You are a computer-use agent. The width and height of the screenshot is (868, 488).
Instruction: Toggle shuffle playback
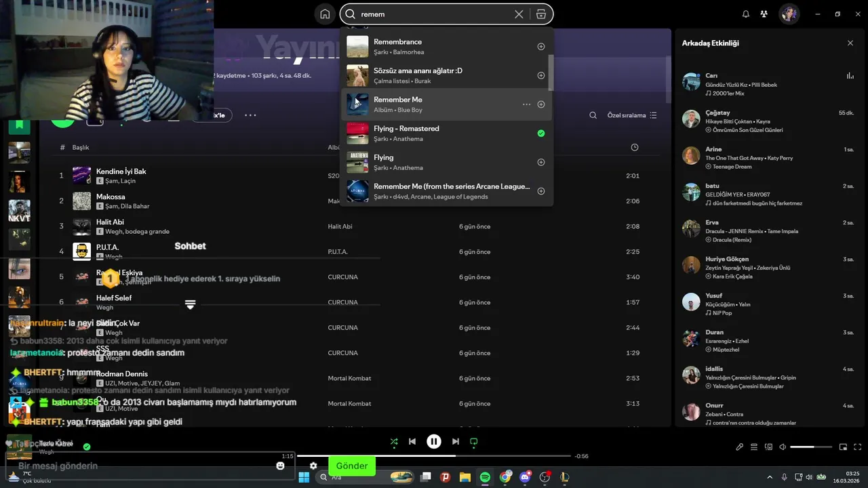point(394,441)
